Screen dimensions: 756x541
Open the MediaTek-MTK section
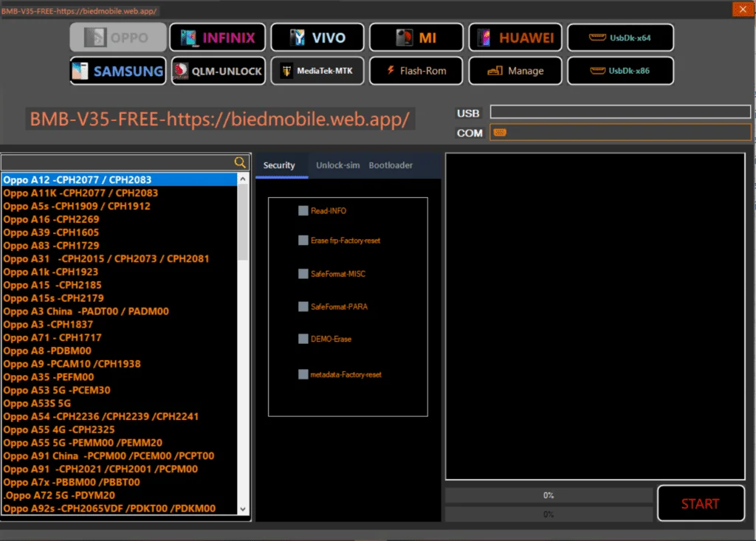[x=317, y=71]
